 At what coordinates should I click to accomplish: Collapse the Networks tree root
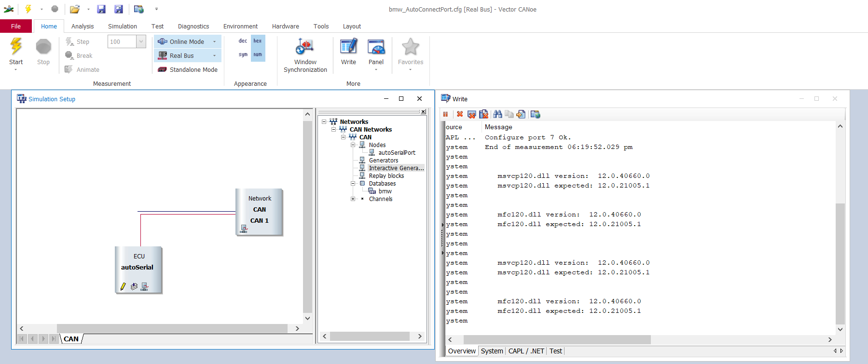pyautogui.click(x=324, y=122)
